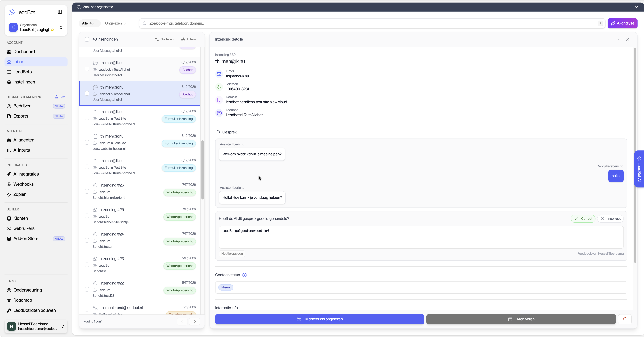Click the LeadBot laten bouwen wrench icon
This screenshot has height=337, width=644.
9,311
